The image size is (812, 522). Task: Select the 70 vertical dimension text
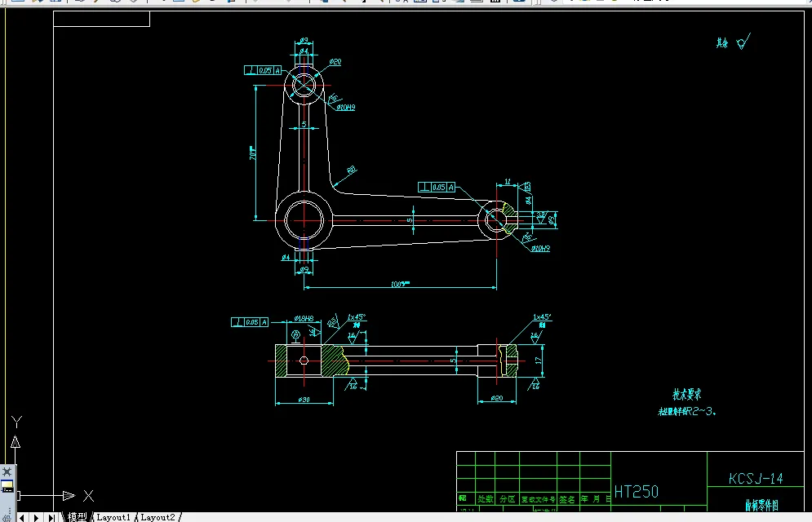[253, 153]
